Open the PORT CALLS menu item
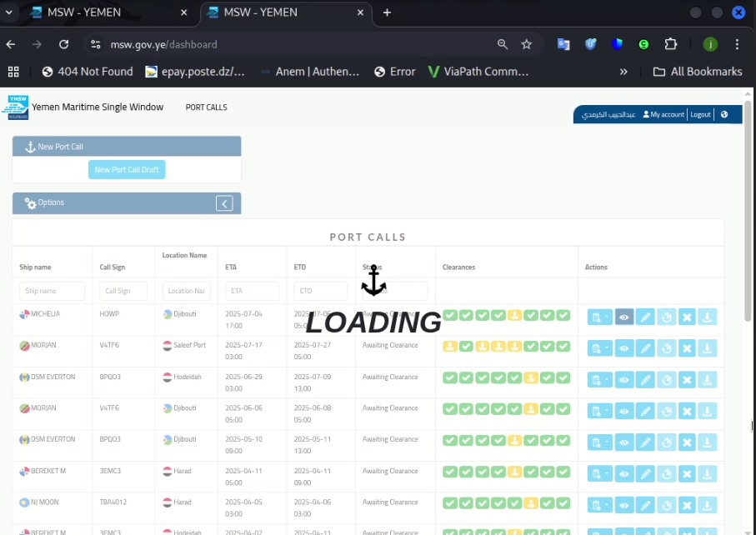Viewport: 756px width, 535px height. tap(206, 107)
